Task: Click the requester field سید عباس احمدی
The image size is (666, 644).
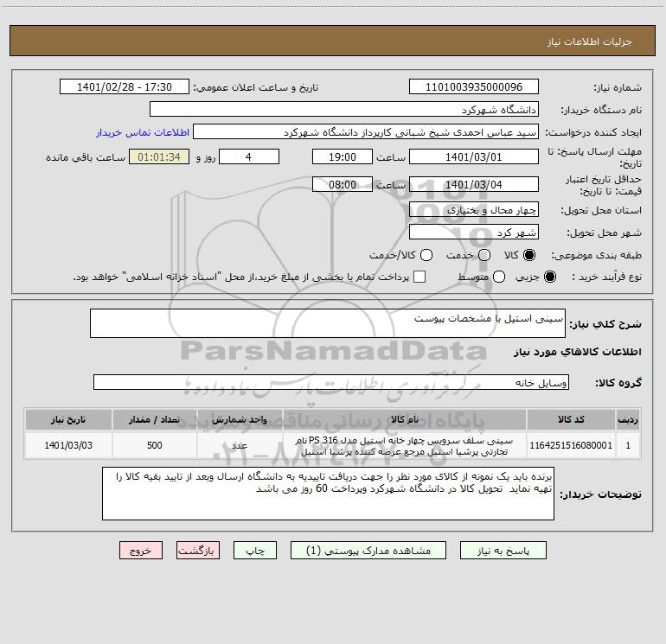Action: tap(366, 132)
